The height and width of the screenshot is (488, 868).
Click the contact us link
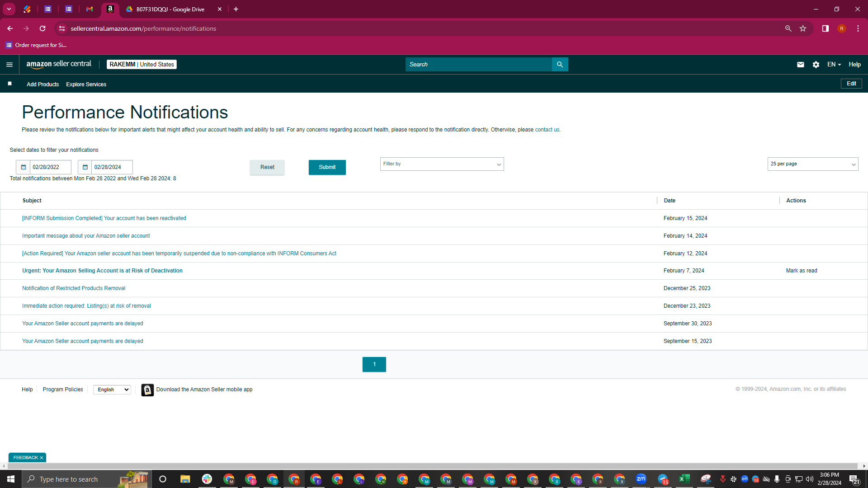tap(547, 130)
